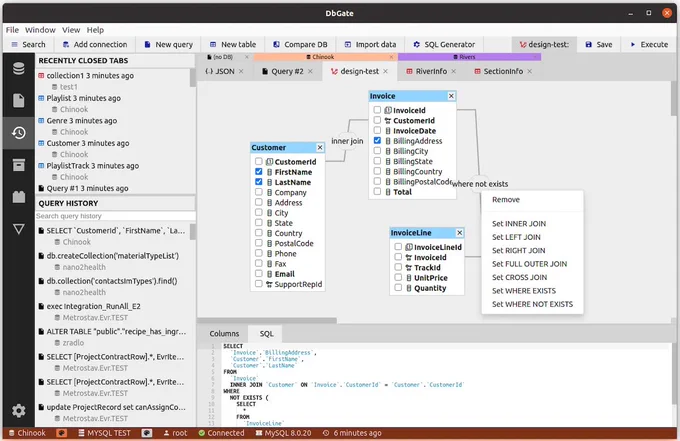The height and width of the screenshot is (441, 680).
Task: Check the Customer Country checkbox
Action: tap(258, 233)
